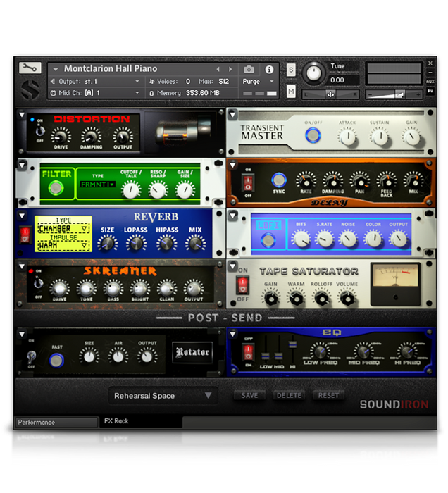This screenshot has height=493, width=448.
Task: Toggle the Reverb red power switch
Action: click(25, 233)
